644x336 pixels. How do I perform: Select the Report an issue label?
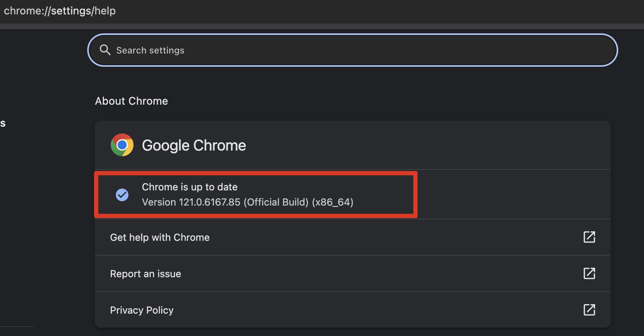tap(145, 274)
